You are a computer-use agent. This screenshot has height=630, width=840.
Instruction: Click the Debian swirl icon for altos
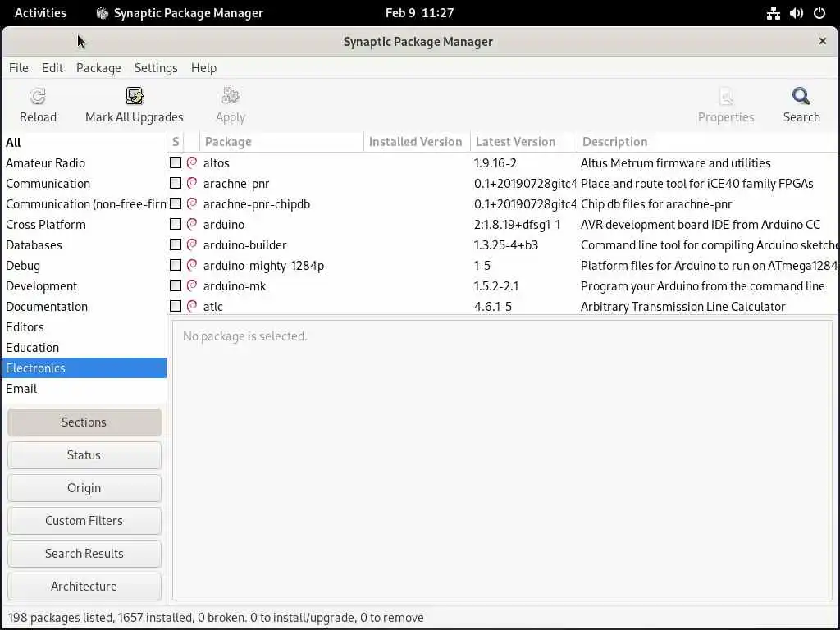tap(192, 162)
